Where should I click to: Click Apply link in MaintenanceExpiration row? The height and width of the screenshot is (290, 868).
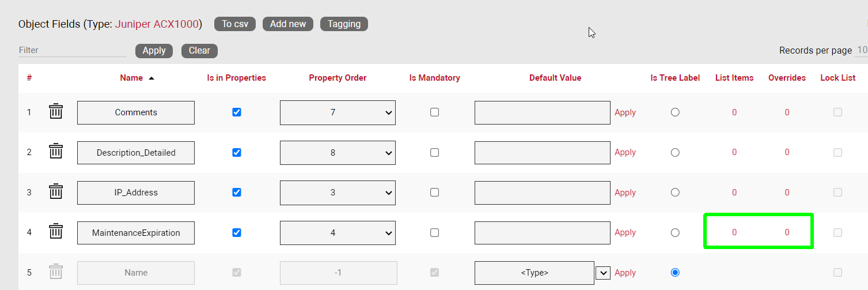625,232
